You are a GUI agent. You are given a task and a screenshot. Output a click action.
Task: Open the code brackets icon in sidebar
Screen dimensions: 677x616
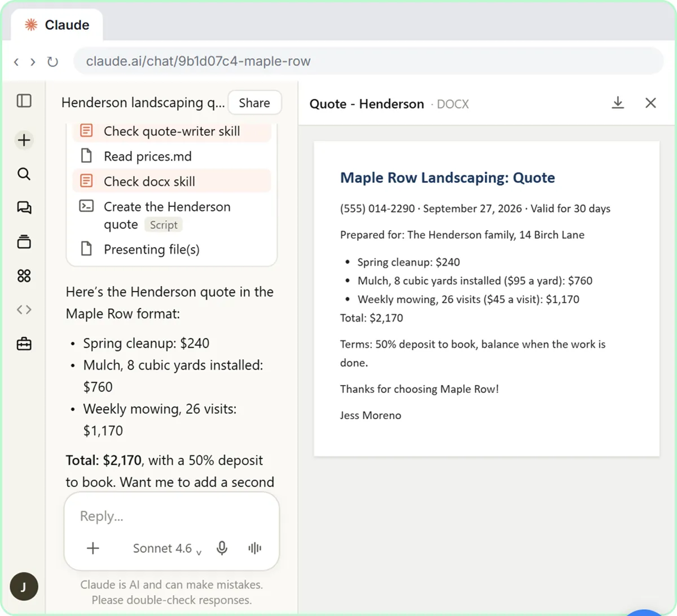[24, 310]
